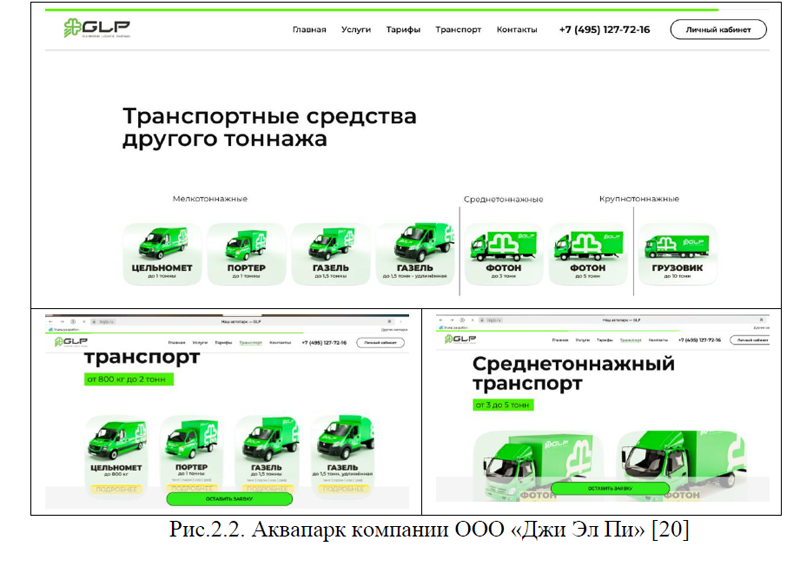The width and height of the screenshot is (800, 586).
Task: Open Главная in the other-tonnage page menu
Action: pyautogui.click(x=309, y=30)
